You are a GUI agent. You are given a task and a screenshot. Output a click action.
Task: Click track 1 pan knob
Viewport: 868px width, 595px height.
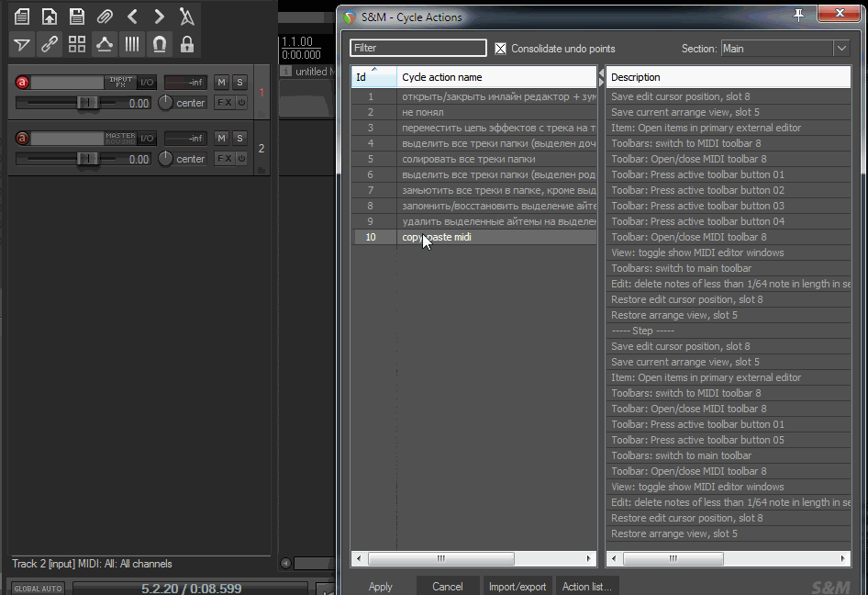[165, 103]
